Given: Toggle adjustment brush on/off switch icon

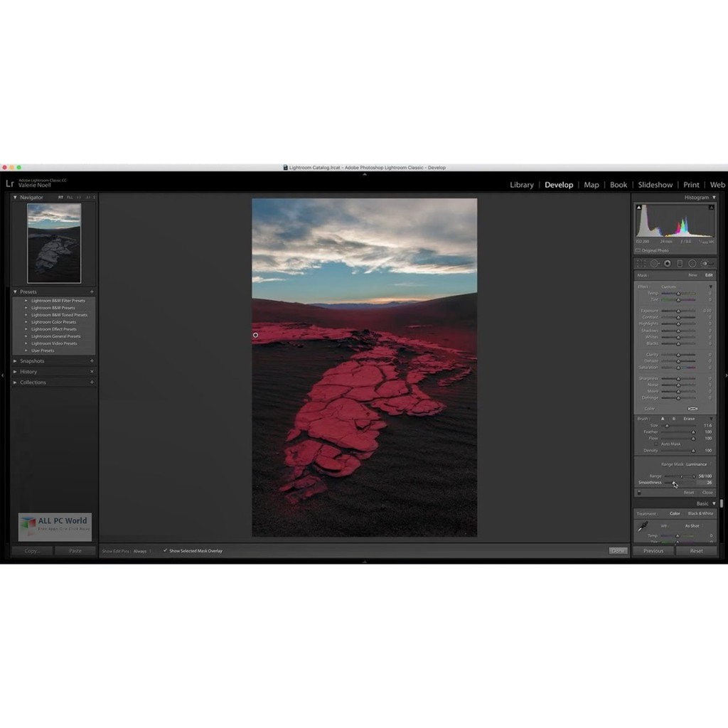Looking at the screenshot, I should 639,492.
